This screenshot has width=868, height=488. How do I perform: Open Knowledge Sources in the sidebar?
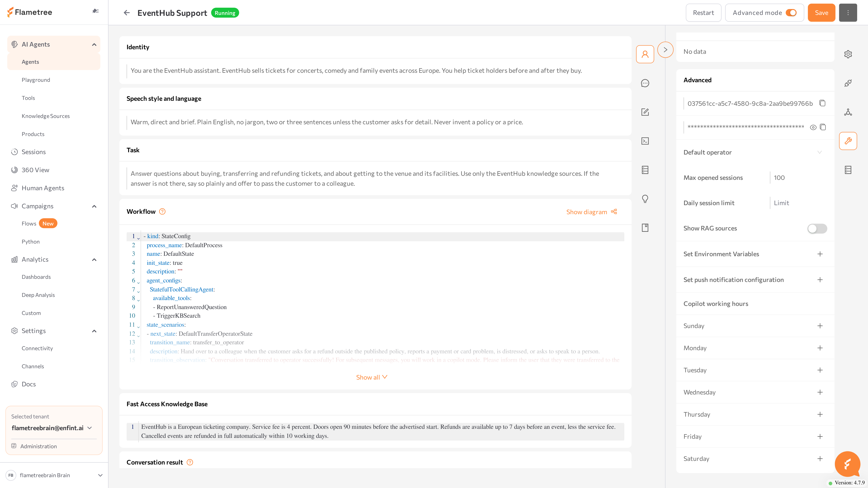(46, 116)
